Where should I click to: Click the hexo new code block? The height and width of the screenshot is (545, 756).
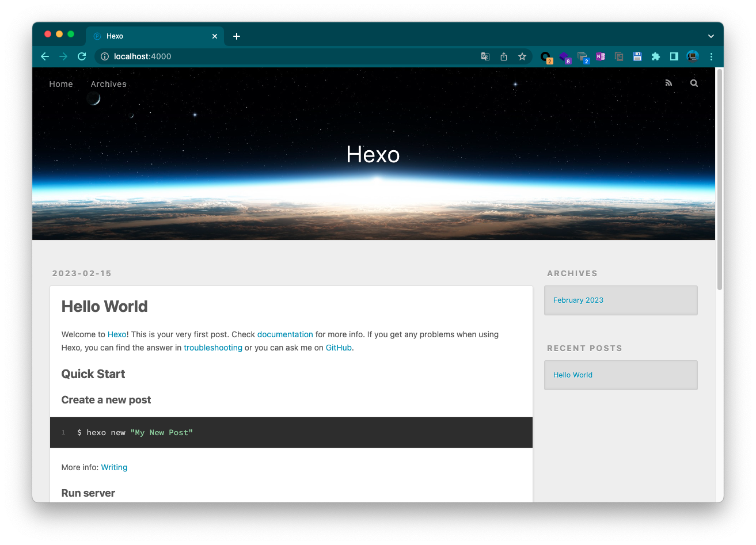291,432
